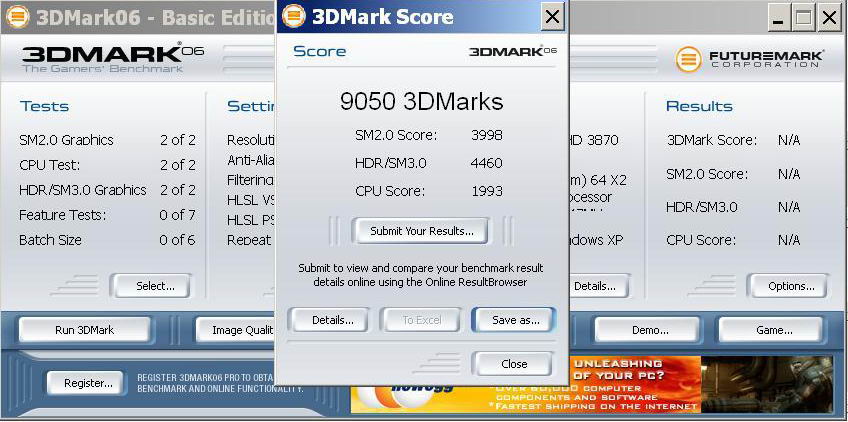Click Batch Size 0 of 6 row
The height and width of the screenshot is (422, 848).
(x=107, y=240)
